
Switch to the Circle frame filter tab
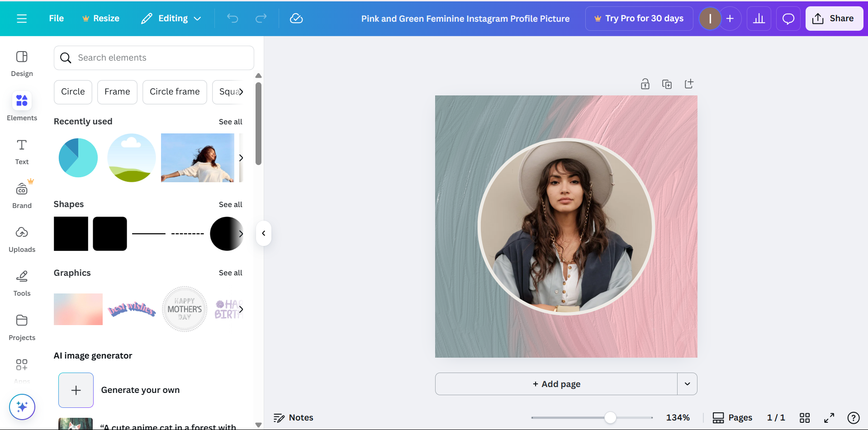coord(175,92)
